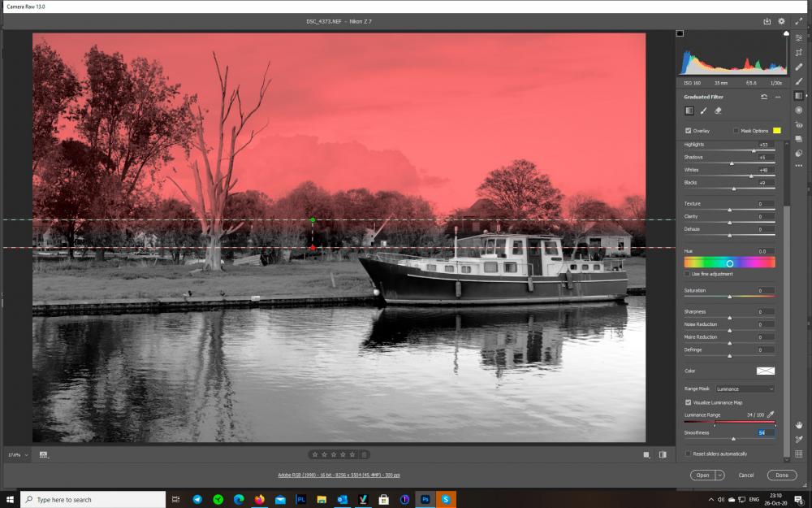
Task: Select the Hand tool
Action: [798, 425]
